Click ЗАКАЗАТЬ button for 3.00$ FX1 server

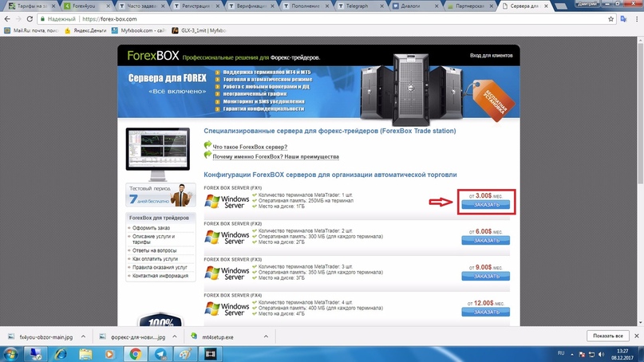click(485, 205)
